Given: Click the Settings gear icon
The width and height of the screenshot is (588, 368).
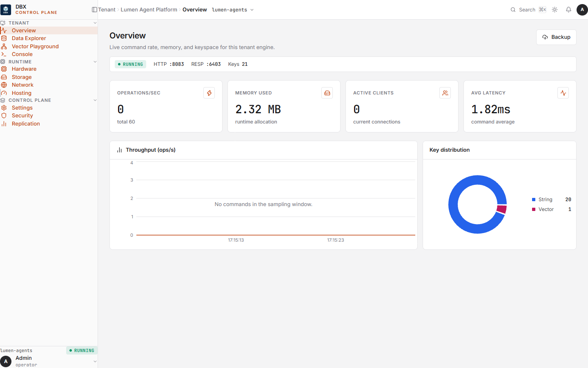Looking at the screenshot, I should pyautogui.click(x=4, y=108).
